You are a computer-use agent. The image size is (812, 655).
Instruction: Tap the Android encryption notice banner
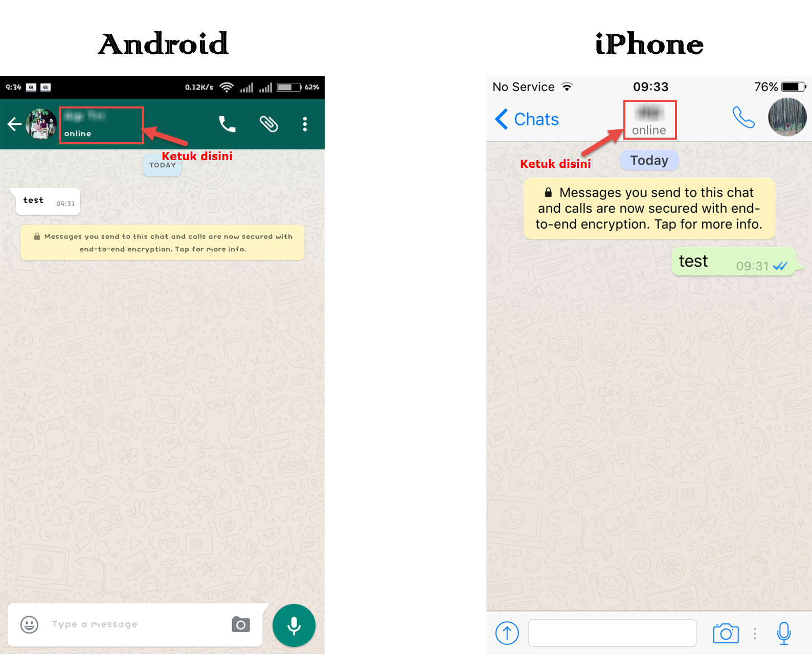coord(163,243)
